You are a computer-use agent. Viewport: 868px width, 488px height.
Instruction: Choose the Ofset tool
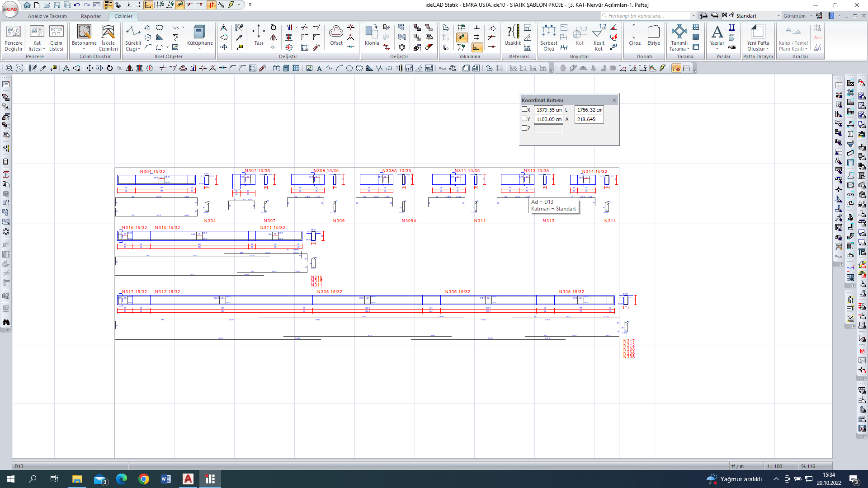pyautogui.click(x=336, y=35)
